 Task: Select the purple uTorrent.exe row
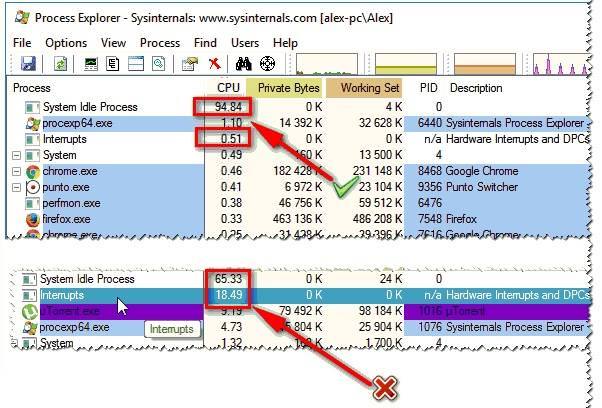click(301, 311)
